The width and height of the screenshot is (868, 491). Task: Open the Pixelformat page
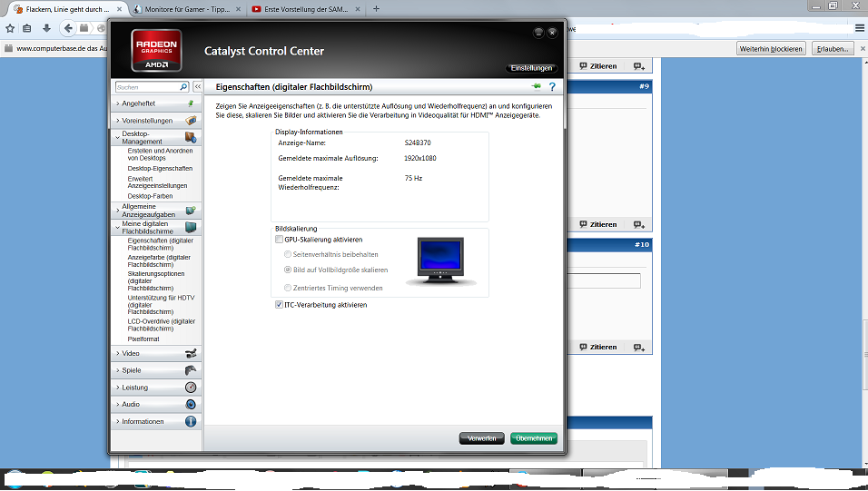pos(144,339)
